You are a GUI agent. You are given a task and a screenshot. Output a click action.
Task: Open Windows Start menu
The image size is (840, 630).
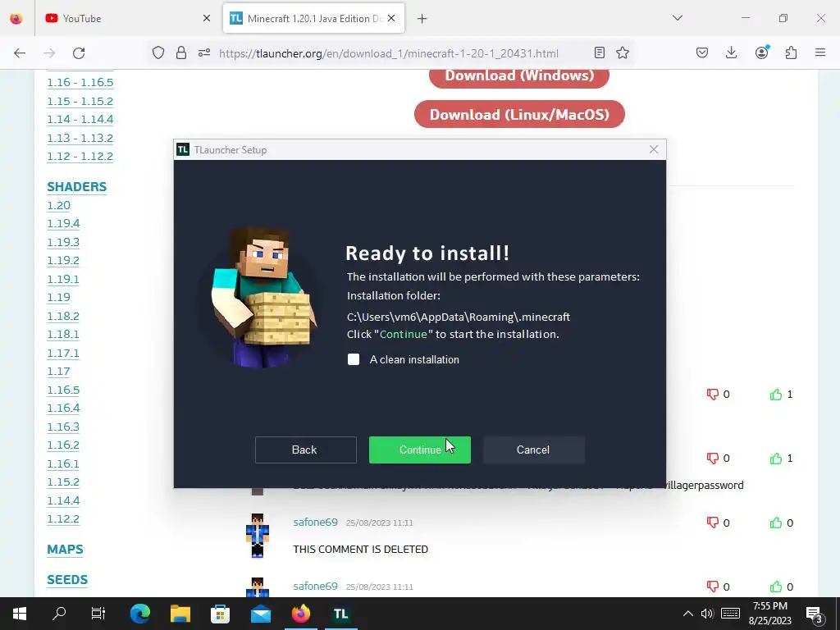(x=20, y=614)
